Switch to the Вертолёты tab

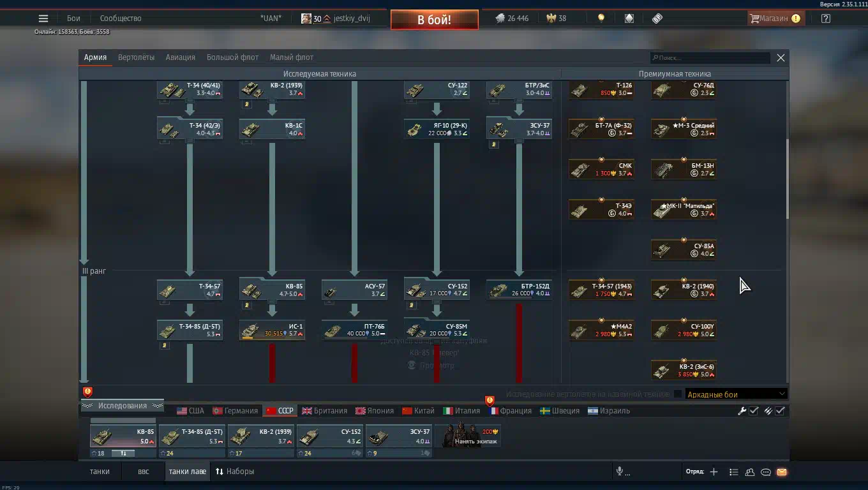pos(136,57)
